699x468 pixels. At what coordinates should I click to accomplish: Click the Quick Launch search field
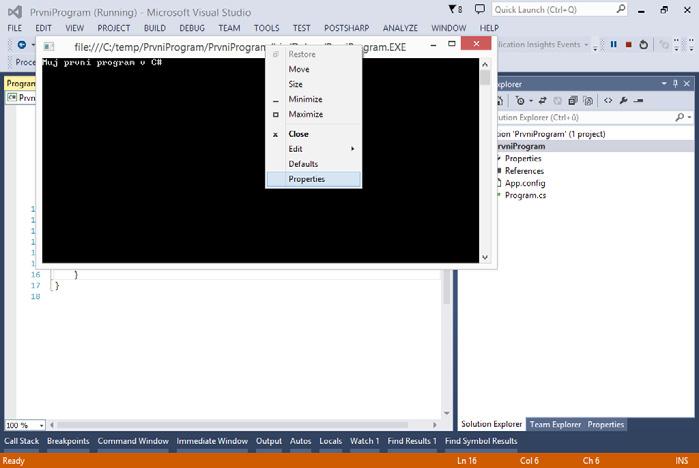coord(559,9)
